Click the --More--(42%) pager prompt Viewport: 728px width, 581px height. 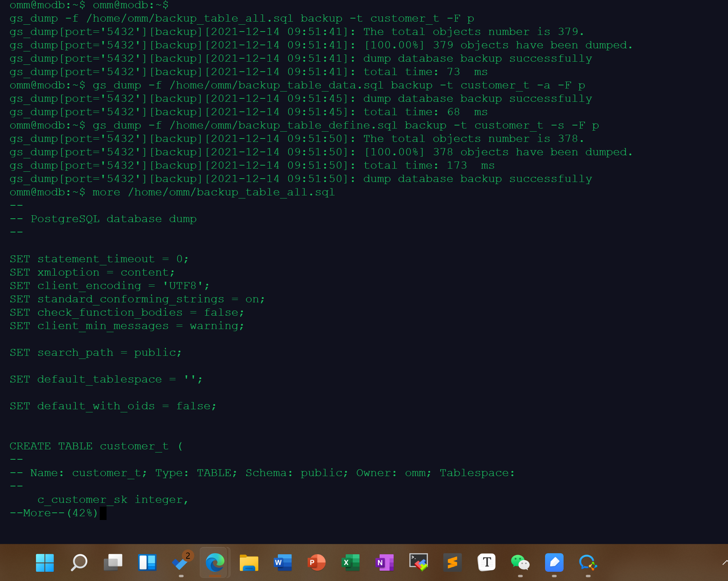click(54, 513)
